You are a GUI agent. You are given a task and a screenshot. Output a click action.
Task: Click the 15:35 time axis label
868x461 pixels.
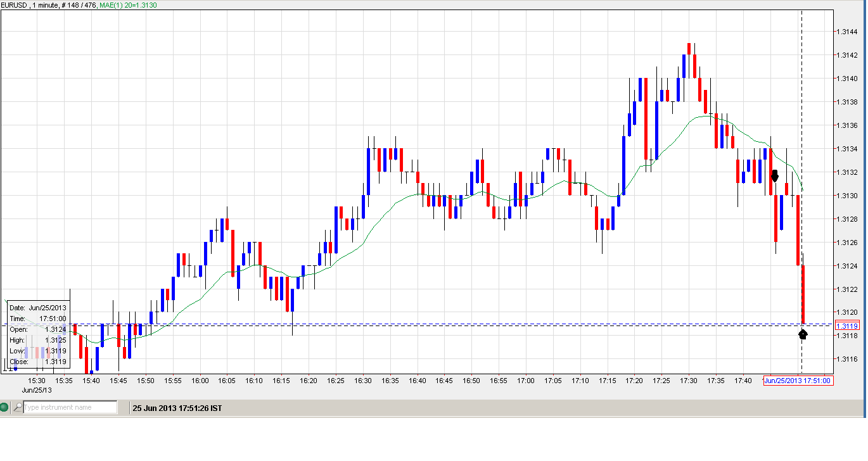point(64,381)
